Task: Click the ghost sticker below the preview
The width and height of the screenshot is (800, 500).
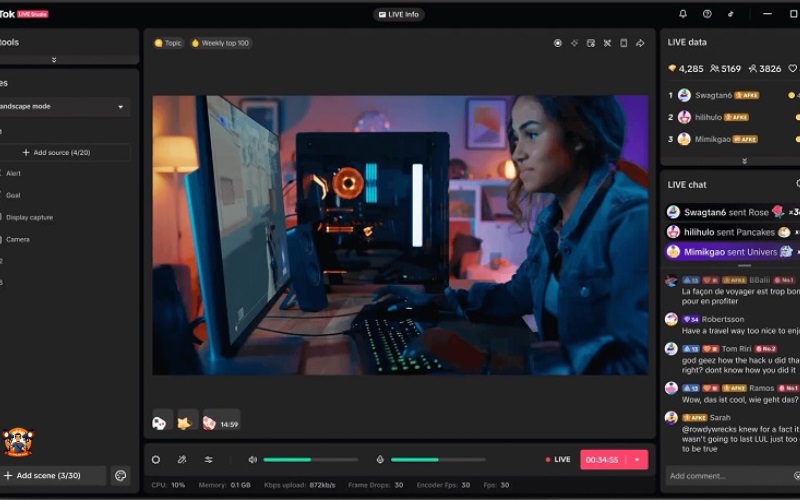Action: (x=160, y=423)
